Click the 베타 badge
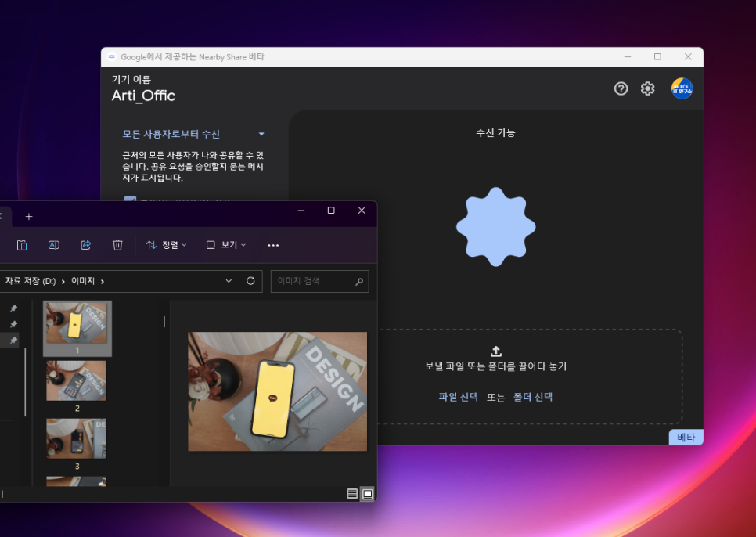Image resolution: width=756 pixels, height=537 pixels. click(686, 438)
